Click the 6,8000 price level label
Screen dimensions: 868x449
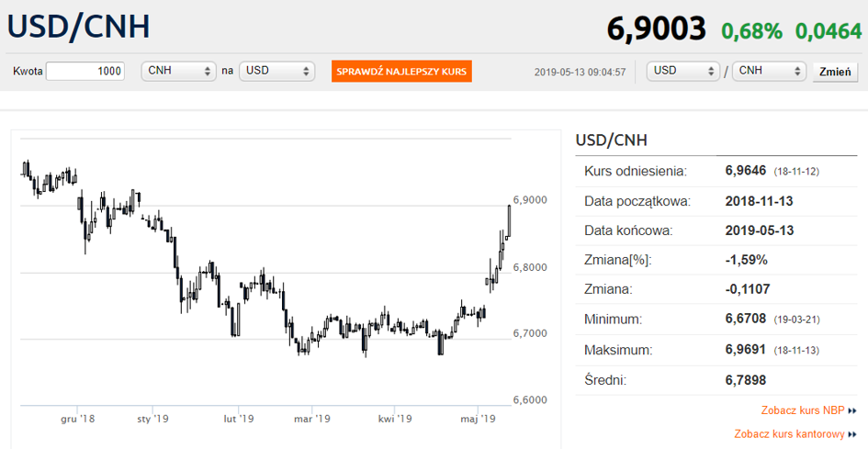(x=530, y=267)
